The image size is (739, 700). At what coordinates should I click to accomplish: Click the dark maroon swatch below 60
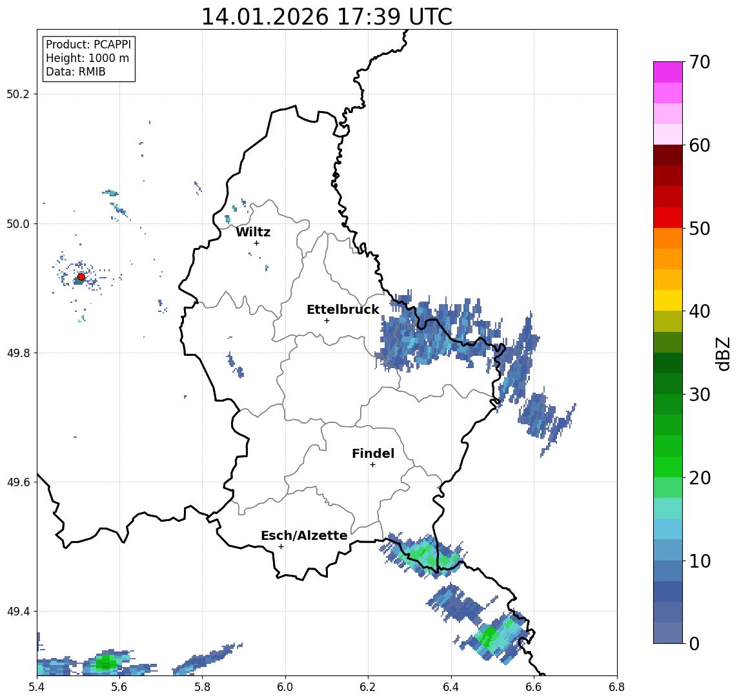[668, 155]
